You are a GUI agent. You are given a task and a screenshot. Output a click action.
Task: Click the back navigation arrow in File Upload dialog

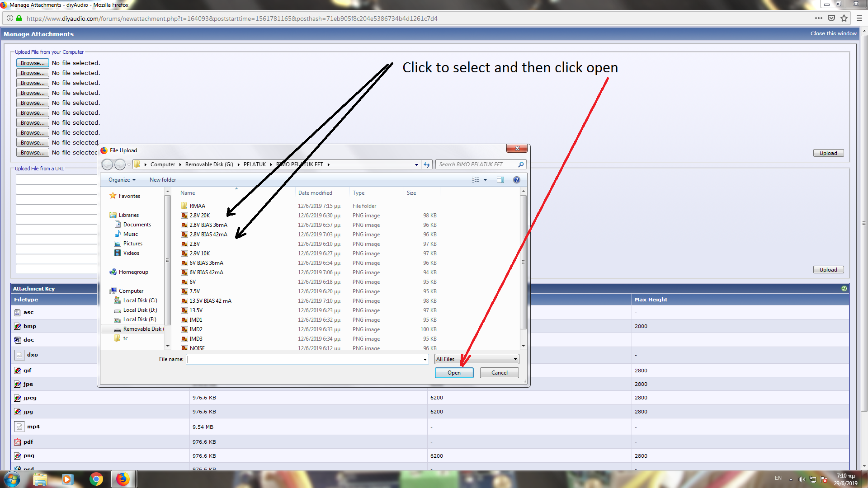(107, 164)
